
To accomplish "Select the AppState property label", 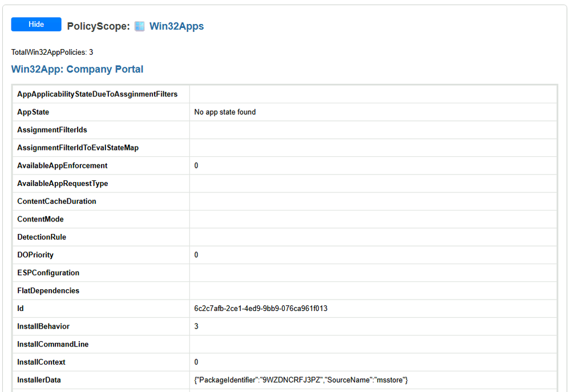I will 33,112.
